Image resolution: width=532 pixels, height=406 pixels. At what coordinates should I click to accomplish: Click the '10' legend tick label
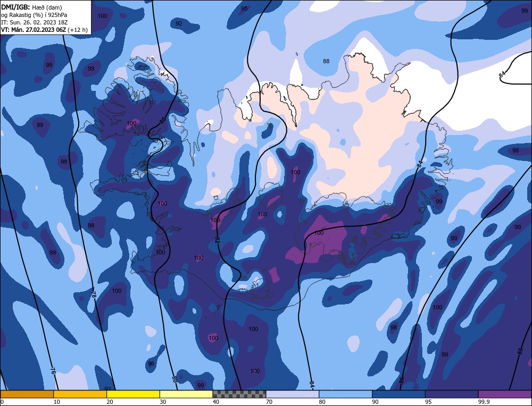(57, 402)
